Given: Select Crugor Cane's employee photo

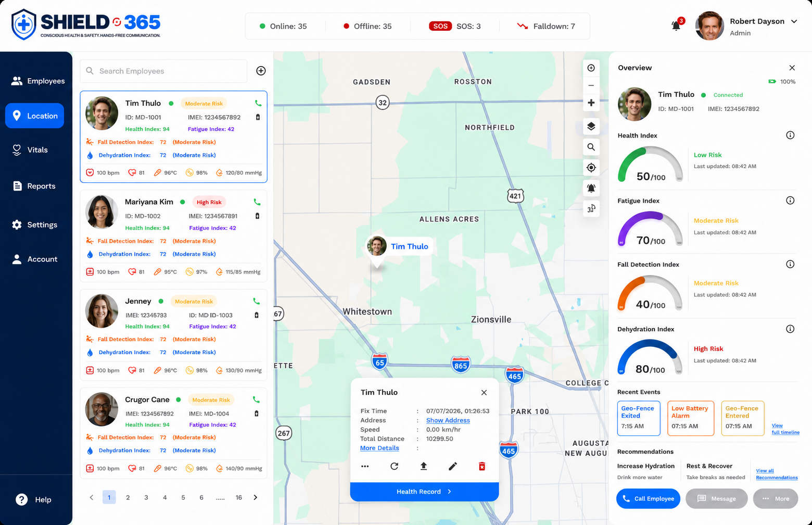Looking at the screenshot, I should 102,409.
